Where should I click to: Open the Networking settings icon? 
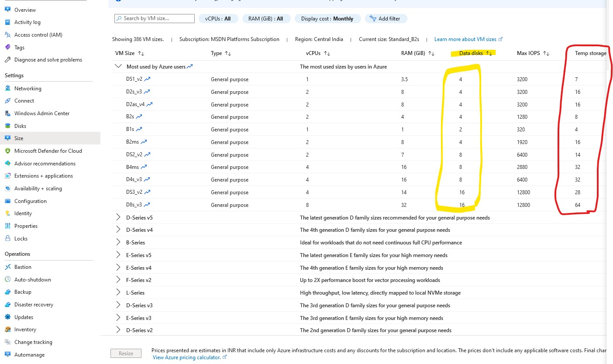click(8, 88)
